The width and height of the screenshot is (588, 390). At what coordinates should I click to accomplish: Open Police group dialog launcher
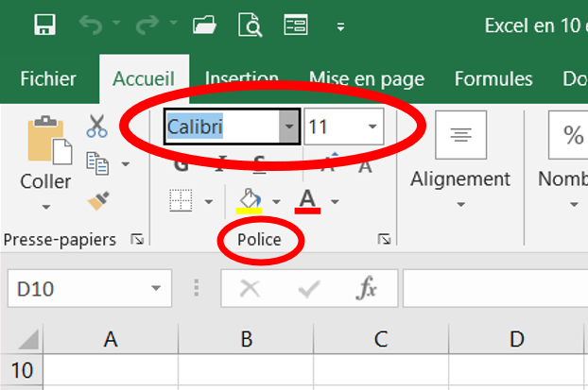point(384,239)
